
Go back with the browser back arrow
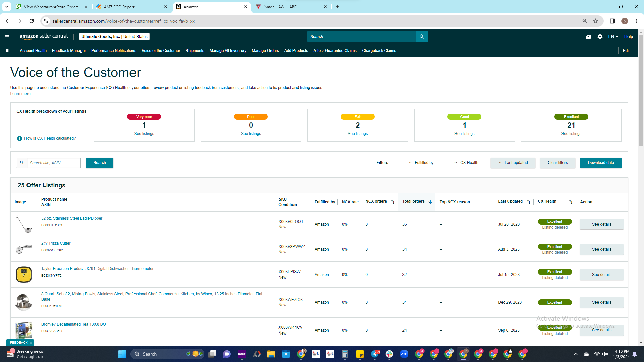tap(7, 21)
